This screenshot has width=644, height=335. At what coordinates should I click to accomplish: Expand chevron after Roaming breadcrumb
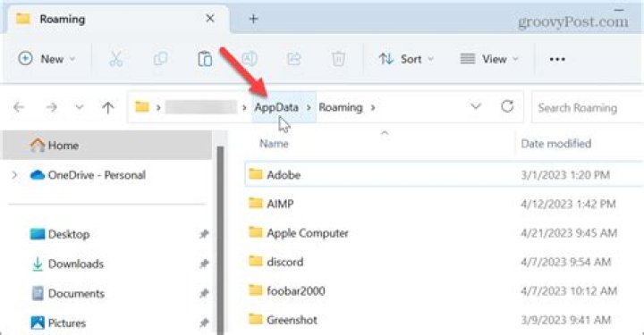click(x=372, y=107)
